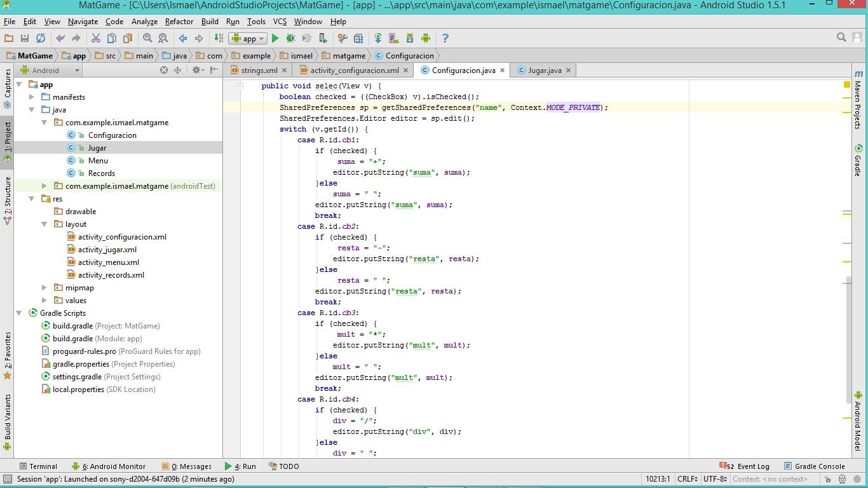Image resolution: width=868 pixels, height=488 pixels.
Task: Select the Records class in the project tree
Action: pyautogui.click(x=102, y=173)
